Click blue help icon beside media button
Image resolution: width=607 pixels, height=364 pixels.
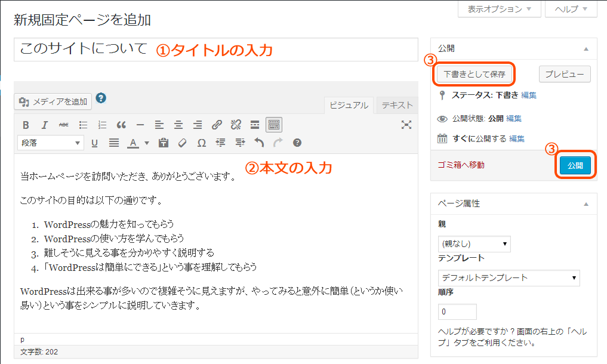101,98
